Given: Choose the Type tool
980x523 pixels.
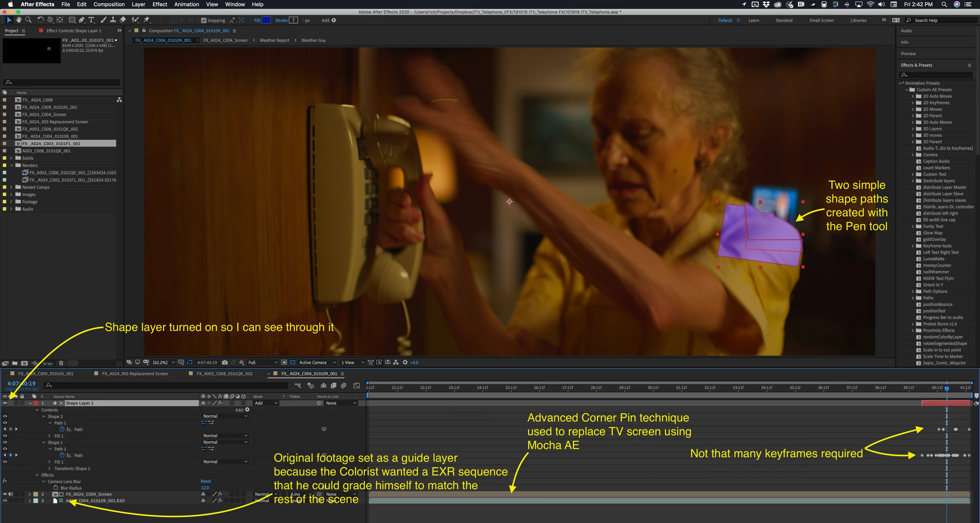Looking at the screenshot, I should [x=91, y=20].
